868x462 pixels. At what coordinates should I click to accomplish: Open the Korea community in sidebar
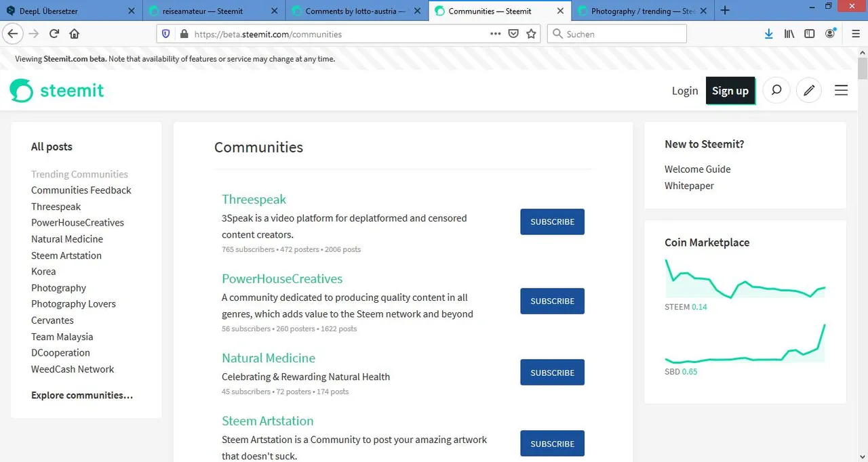pyautogui.click(x=43, y=272)
